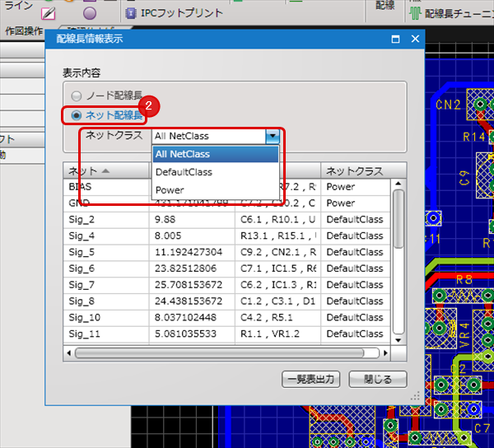The image size is (494, 448).
Task: Select the ネット配線長 radio button
Action: pyautogui.click(x=77, y=115)
